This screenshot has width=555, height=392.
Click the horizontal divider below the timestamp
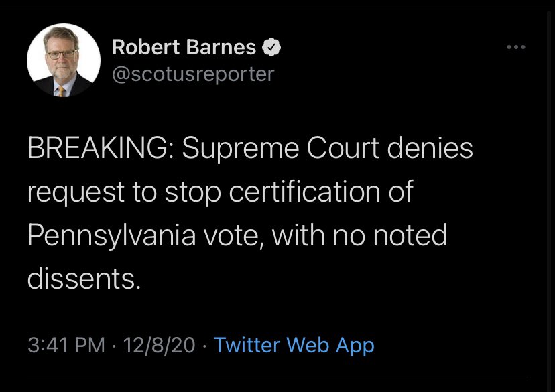pyautogui.click(x=277, y=377)
